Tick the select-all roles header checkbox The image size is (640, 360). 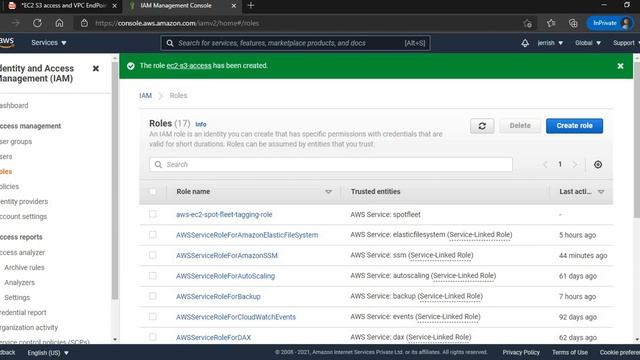tap(153, 191)
